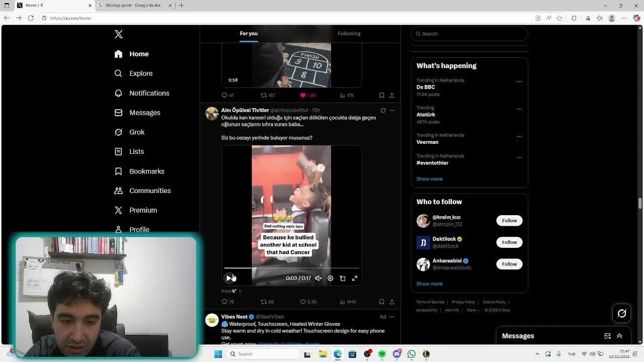Viewport: 644px width, 362px height.
Task: Repost the post with 58 reposts
Action: (x=267, y=302)
